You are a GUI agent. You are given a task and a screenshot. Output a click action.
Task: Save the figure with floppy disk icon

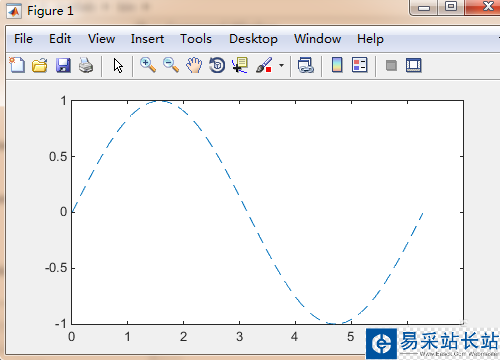(x=63, y=65)
